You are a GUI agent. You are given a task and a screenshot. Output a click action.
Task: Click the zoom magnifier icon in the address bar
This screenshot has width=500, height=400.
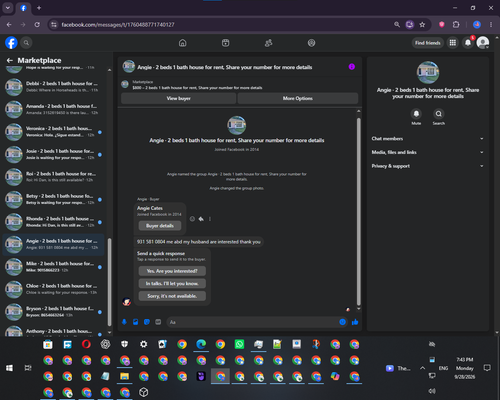click(x=397, y=25)
